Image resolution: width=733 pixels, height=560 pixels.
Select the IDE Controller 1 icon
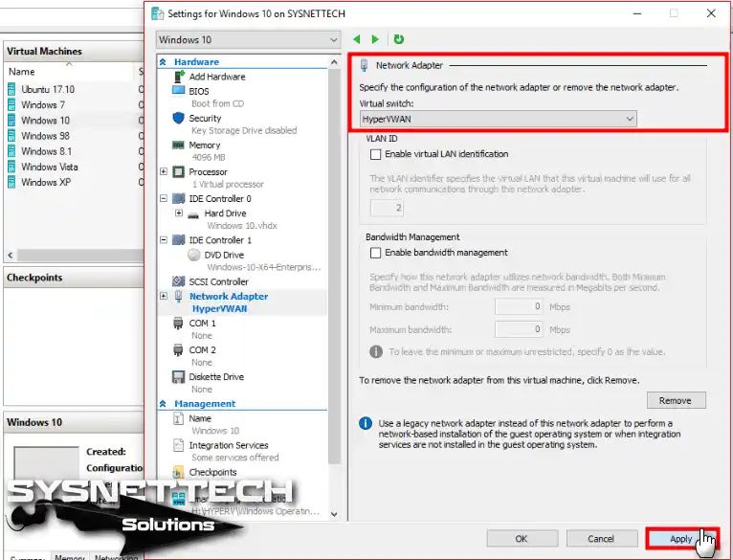pyautogui.click(x=179, y=240)
